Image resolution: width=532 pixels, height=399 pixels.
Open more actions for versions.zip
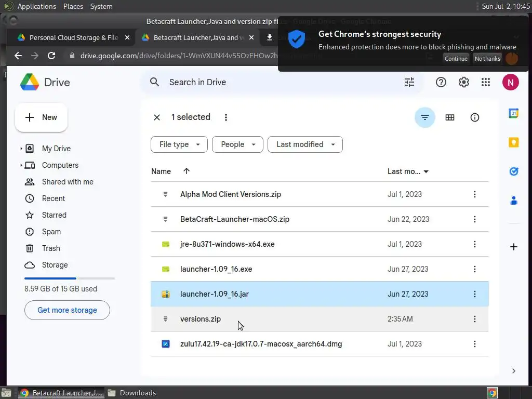pyautogui.click(x=475, y=319)
